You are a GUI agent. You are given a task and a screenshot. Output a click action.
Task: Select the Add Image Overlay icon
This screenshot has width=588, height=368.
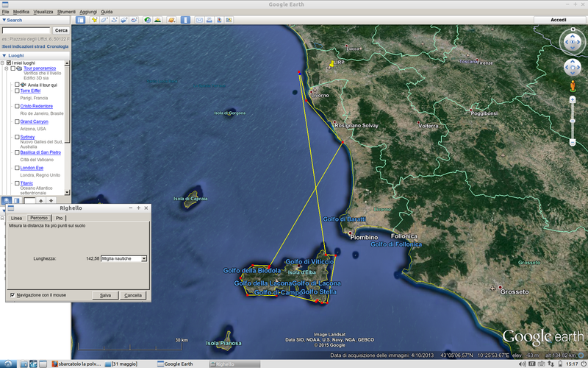(x=123, y=20)
